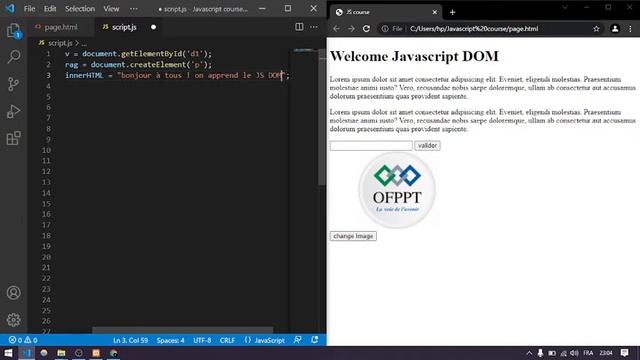The image size is (640, 360).
Task: Open the Search view in activity bar
Action: point(13,57)
